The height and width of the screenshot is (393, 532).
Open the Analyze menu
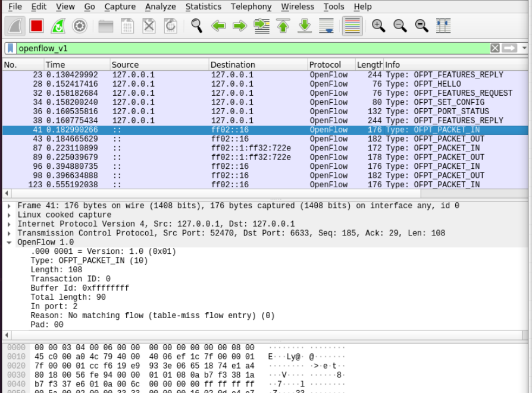pos(161,7)
